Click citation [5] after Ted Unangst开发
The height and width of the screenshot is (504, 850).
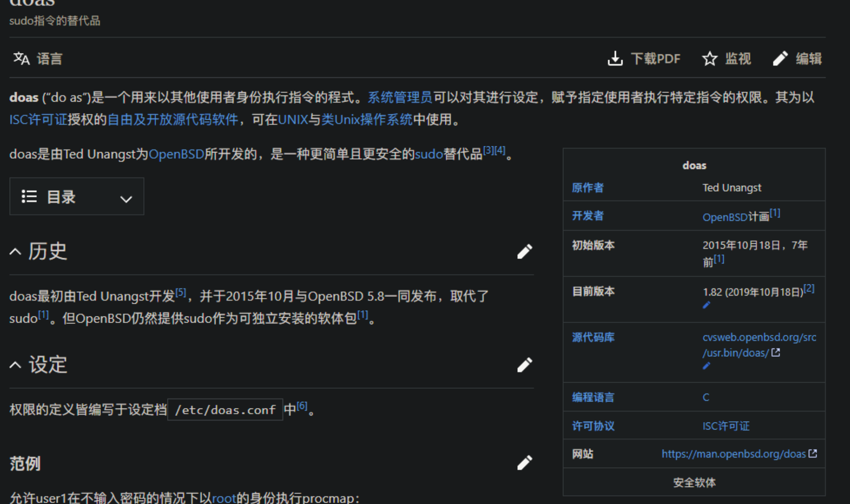[x=181, y=292]
